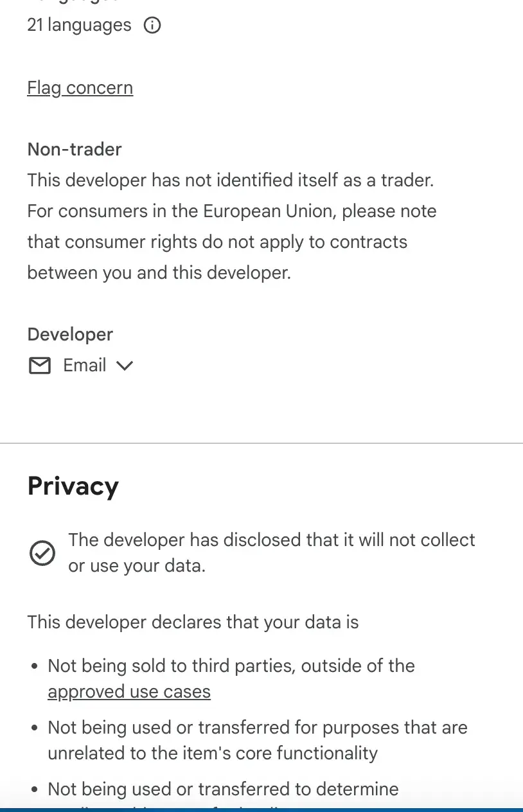523x812 pixels.
Task: Click the 'For consumers in the European Union' sentence
Action: [x=232, y=211]
